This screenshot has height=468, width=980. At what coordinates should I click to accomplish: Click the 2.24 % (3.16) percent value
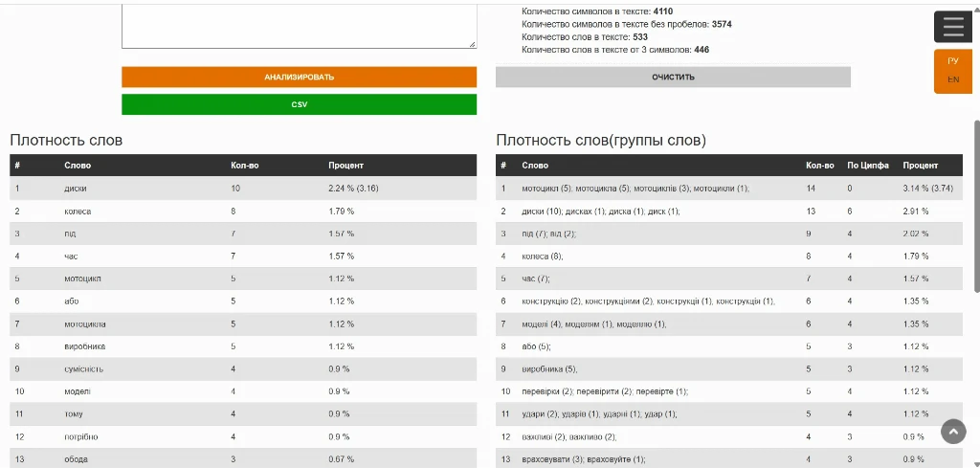coord(354,189)
